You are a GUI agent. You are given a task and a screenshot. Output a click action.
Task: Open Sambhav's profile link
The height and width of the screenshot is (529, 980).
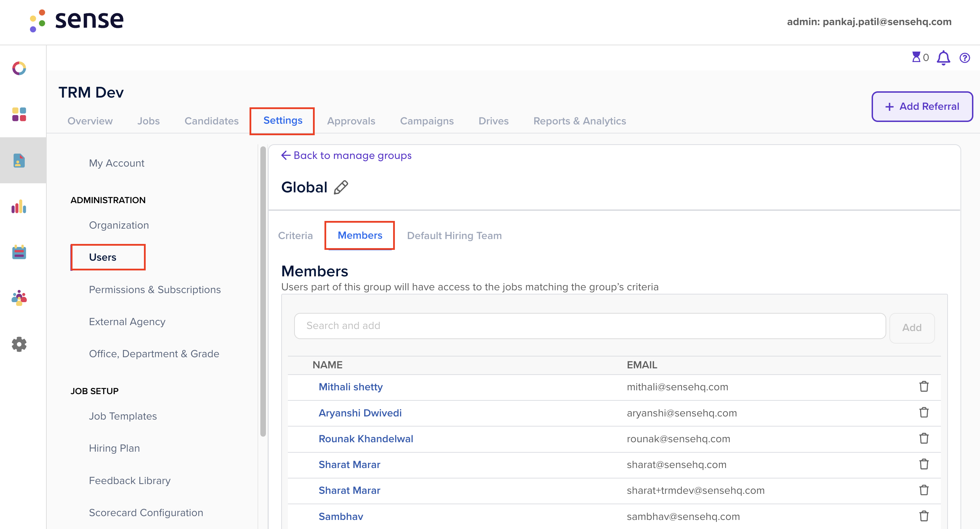click(x=341, y=516)
